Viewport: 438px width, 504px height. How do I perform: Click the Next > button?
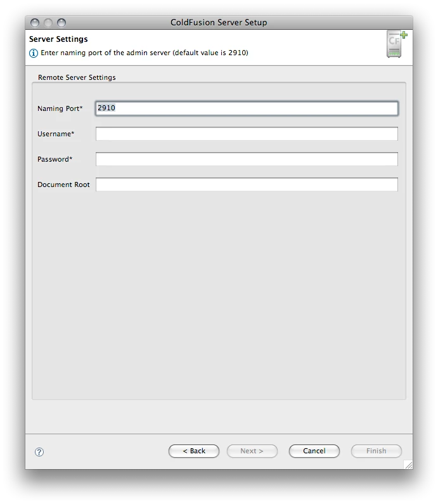[252, 451]
